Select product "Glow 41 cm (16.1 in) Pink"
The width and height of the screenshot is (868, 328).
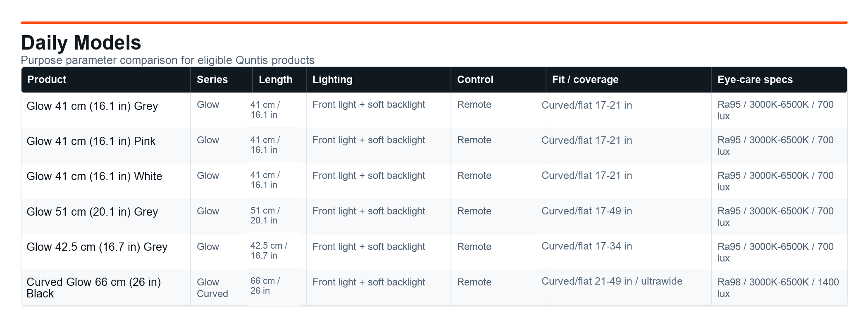pos(91,141)
